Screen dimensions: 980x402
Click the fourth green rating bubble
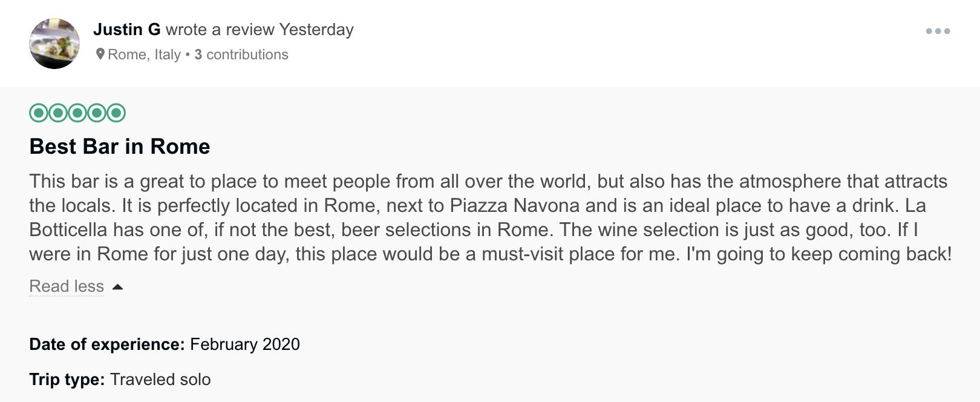[97, 113]
